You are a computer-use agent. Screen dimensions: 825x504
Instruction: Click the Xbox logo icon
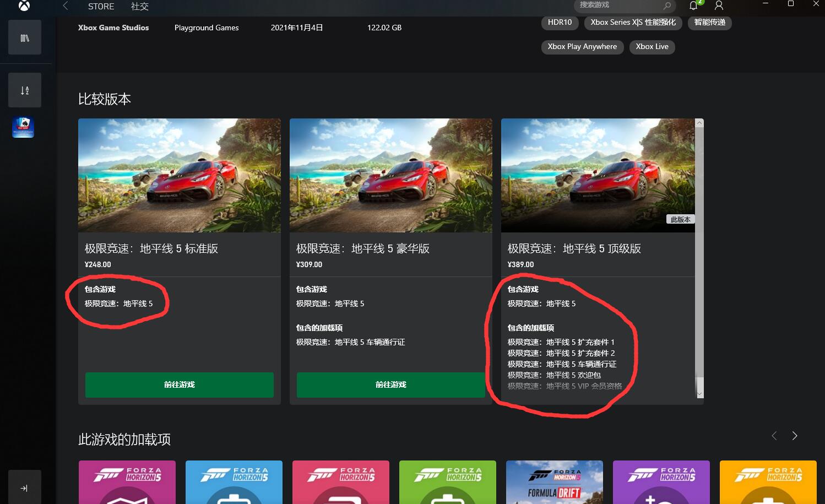[24, 6]
